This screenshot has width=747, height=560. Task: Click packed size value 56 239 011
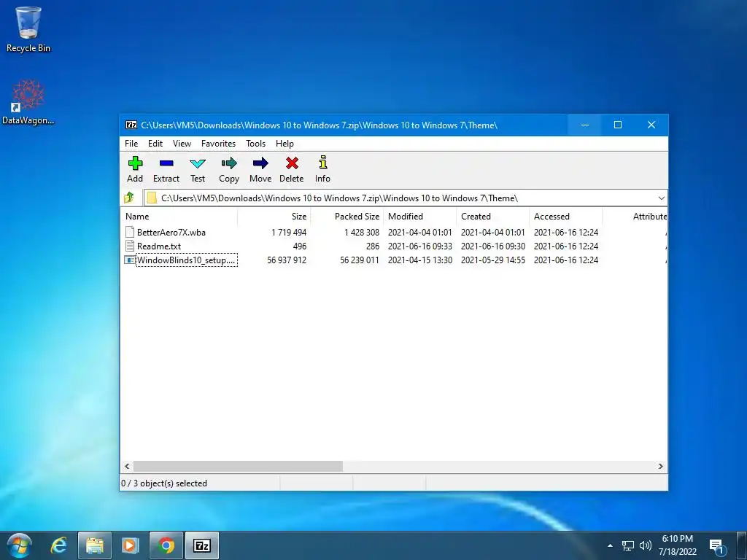coord(360,260)
